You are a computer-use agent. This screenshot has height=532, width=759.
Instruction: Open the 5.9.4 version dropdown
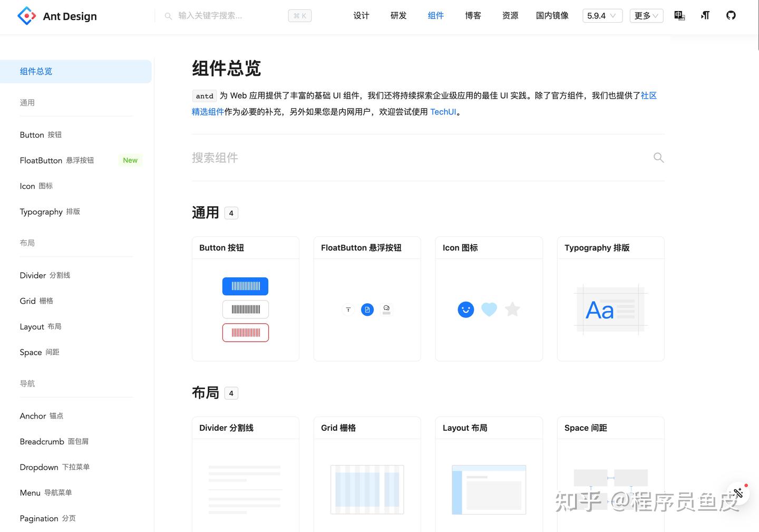click(602, 16)
